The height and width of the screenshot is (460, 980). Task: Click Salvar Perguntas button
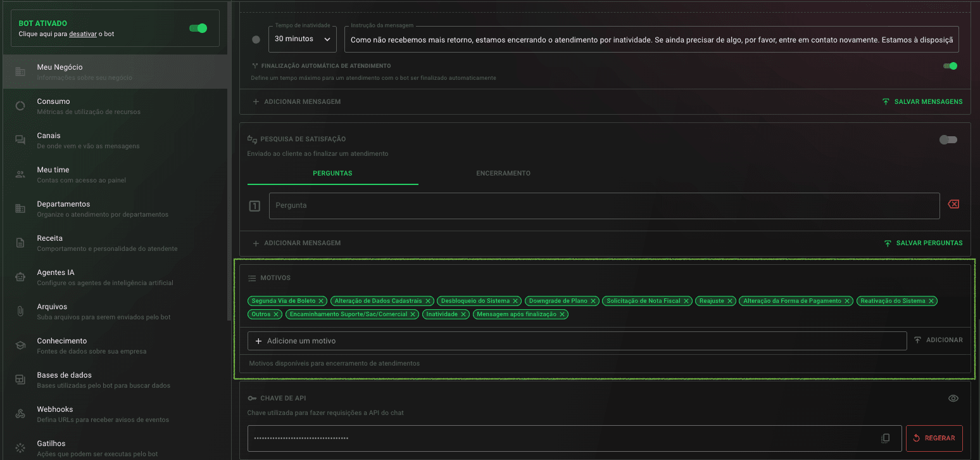[923, 243]
